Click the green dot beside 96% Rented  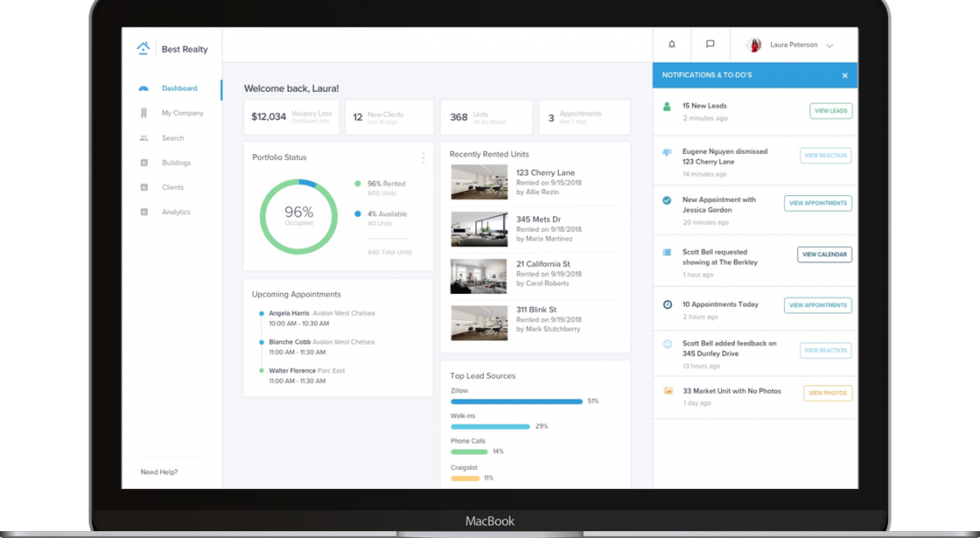coord(358,184)
